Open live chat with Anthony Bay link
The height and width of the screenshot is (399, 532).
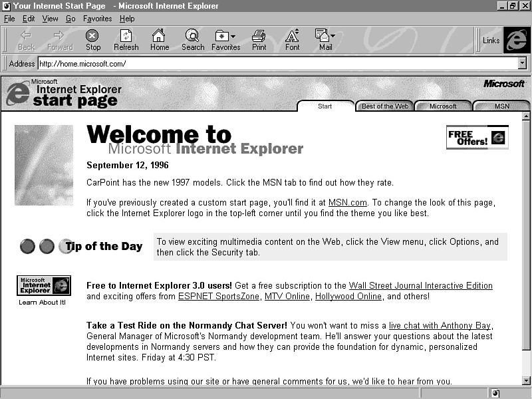pos(440,325)
